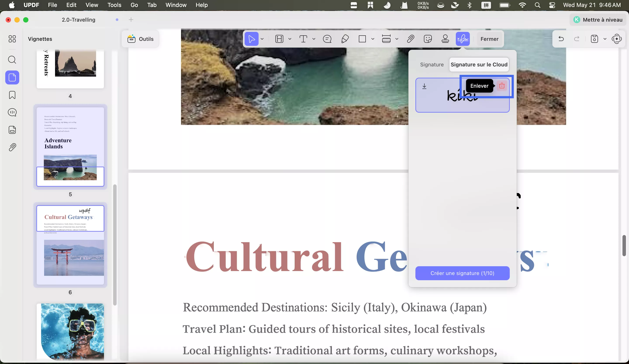Open the attachments panel in sidebar
The image size is (629, 364).
tap(12, 147)
